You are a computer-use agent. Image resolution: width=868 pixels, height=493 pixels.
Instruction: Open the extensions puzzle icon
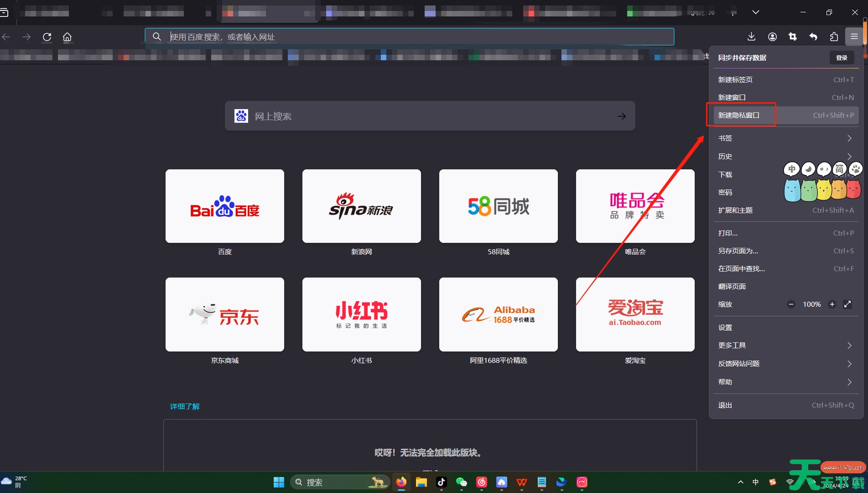coord(834,37)
